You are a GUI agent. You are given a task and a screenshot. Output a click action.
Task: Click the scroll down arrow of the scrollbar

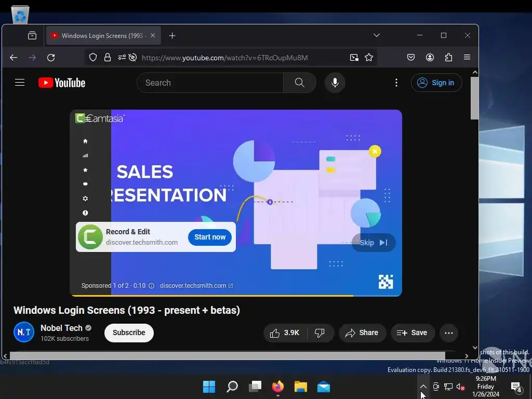[475, 348]
